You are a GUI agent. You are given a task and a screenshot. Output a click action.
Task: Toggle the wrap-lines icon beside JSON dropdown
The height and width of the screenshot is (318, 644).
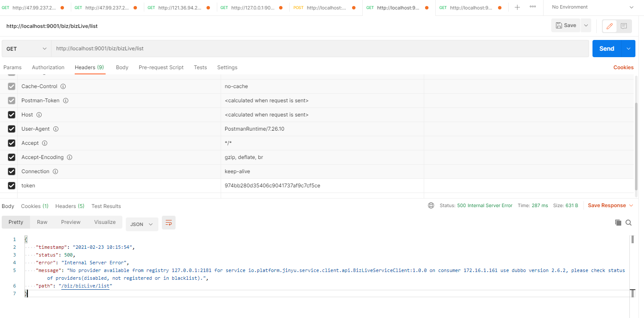coord(168,223)
